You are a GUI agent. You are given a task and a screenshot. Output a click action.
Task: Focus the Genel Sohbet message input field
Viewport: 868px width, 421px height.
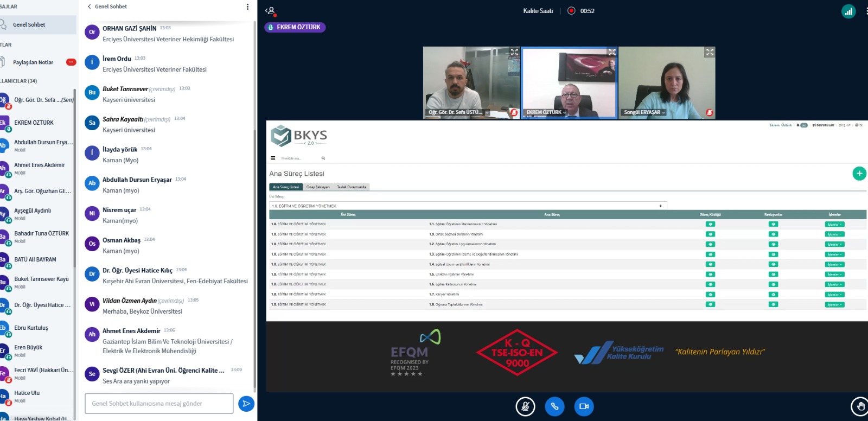coord(159,404)
